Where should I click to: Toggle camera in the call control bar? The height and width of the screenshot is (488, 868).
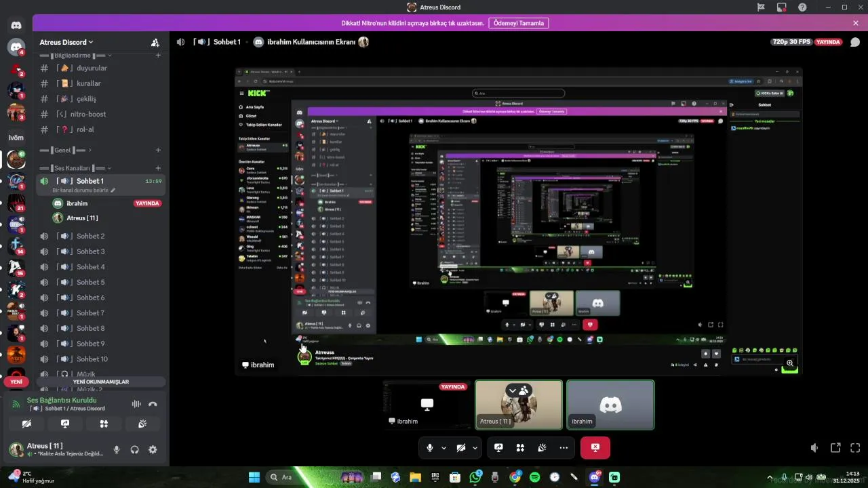point(460,448)
